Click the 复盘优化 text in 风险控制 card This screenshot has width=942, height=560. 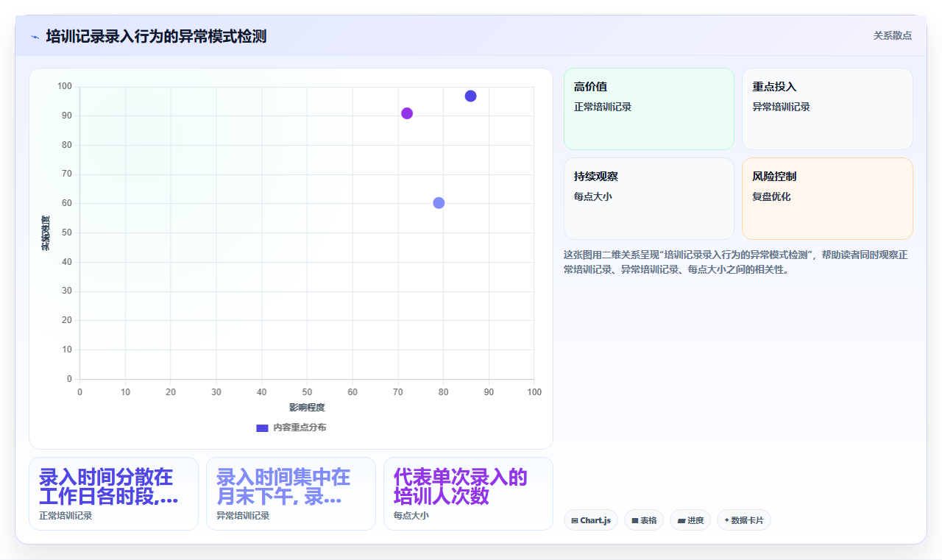[771, 196]
